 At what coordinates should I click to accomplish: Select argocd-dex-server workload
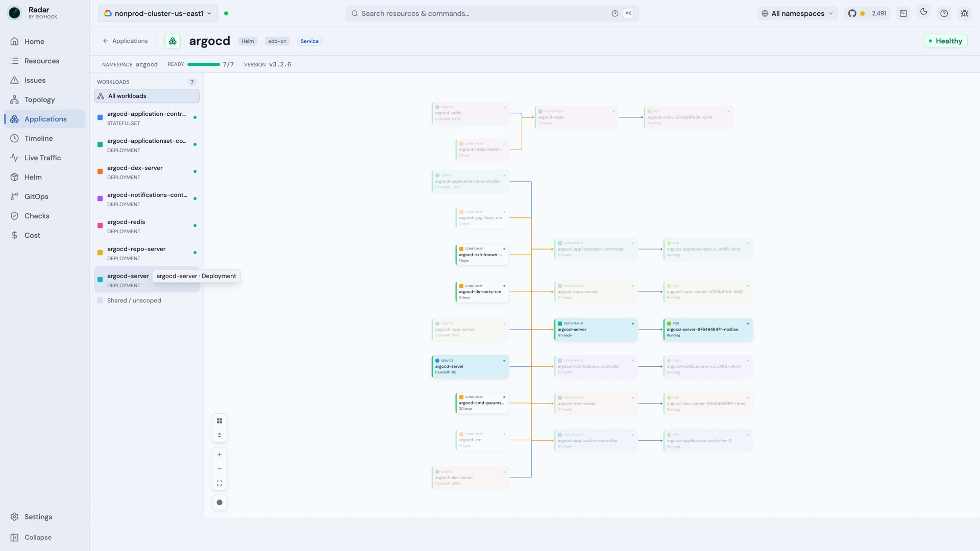[146, 172]
